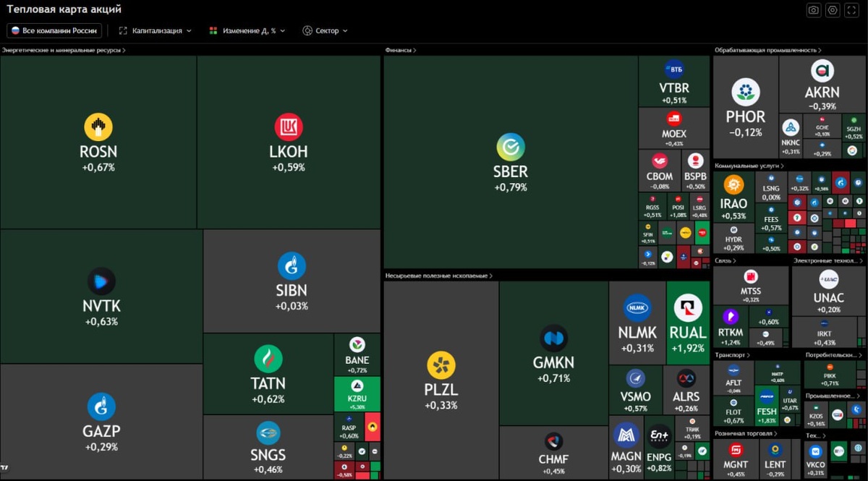The image size is (868, 481).
Task: Click the SBER company logo
Action: 511,147
